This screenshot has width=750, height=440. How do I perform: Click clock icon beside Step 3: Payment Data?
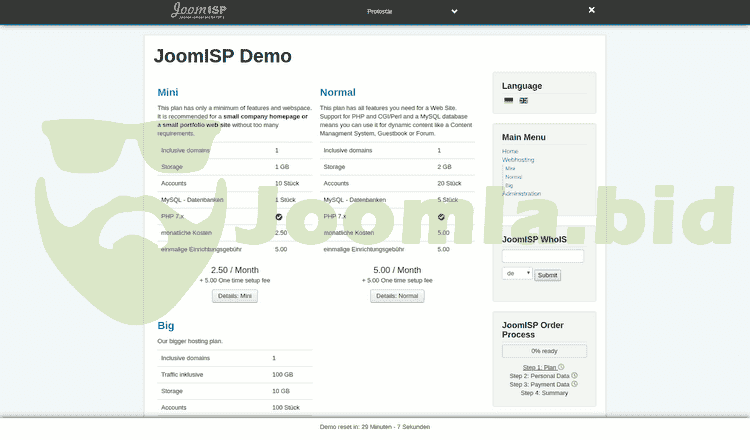tap(574, 384)
